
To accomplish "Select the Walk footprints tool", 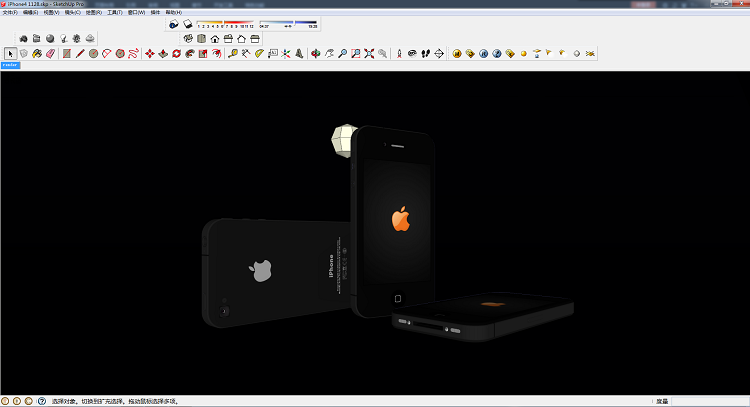I will point(426,54).
